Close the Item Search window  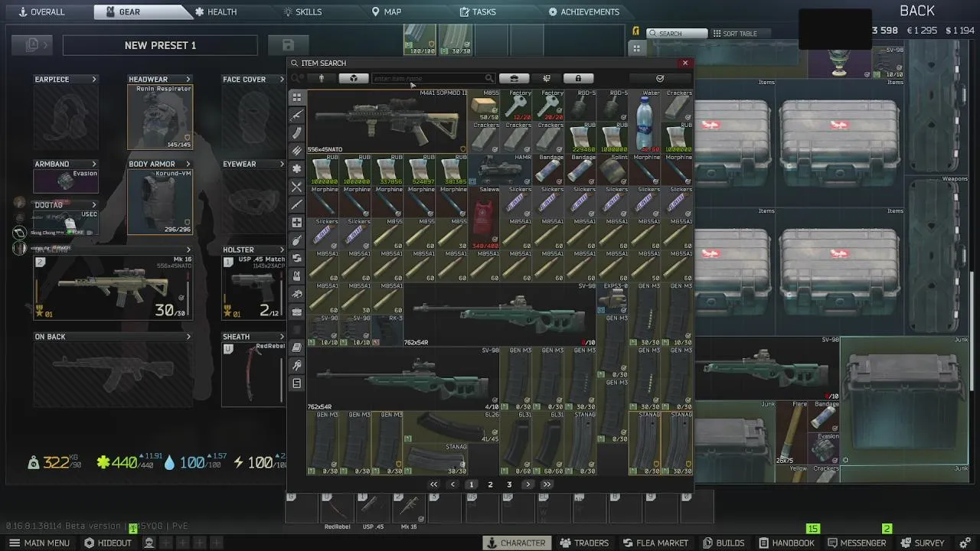[x=685, y=63]
